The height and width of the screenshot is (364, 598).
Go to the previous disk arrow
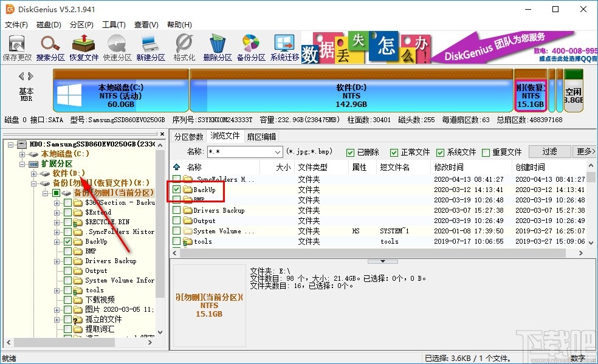coord(21,76)
